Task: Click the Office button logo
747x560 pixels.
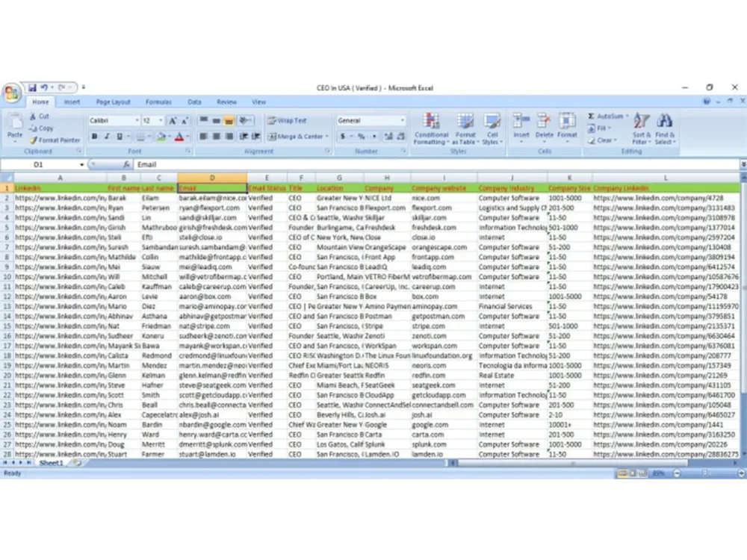Action: click(11, 93)
